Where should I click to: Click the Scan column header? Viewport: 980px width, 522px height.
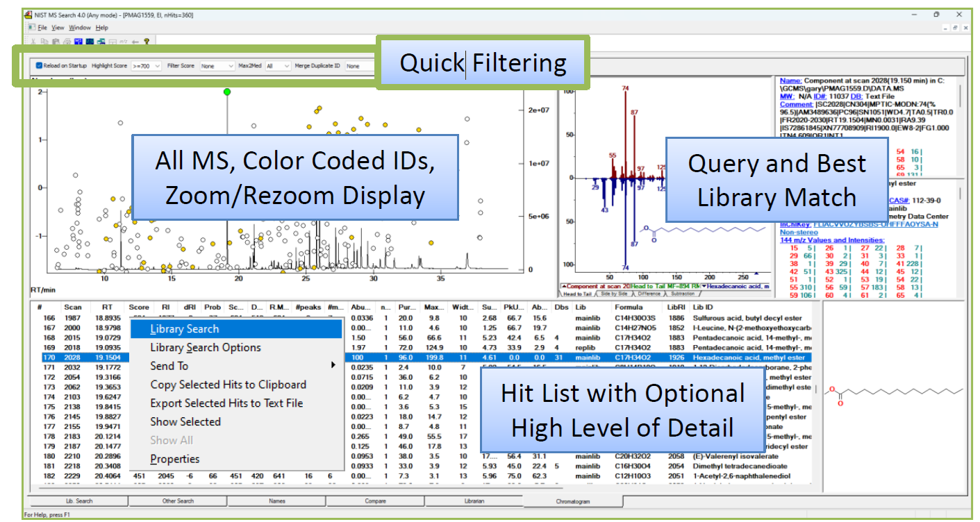(73, 307)
